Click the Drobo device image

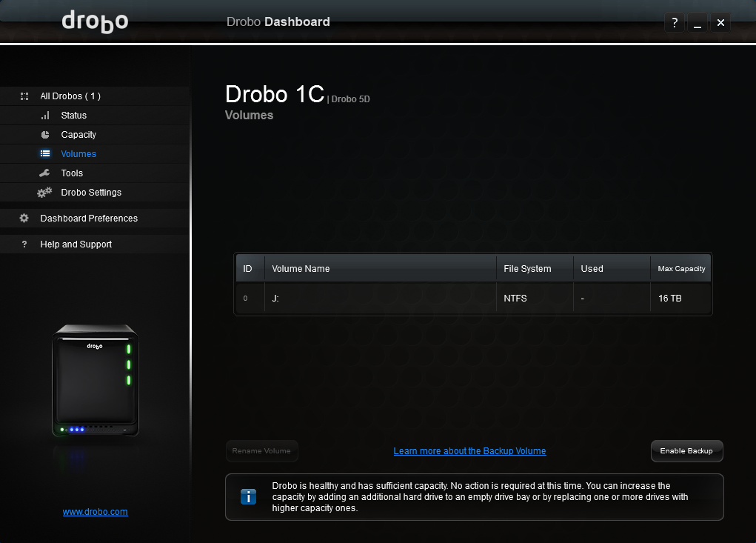point(95,381)
